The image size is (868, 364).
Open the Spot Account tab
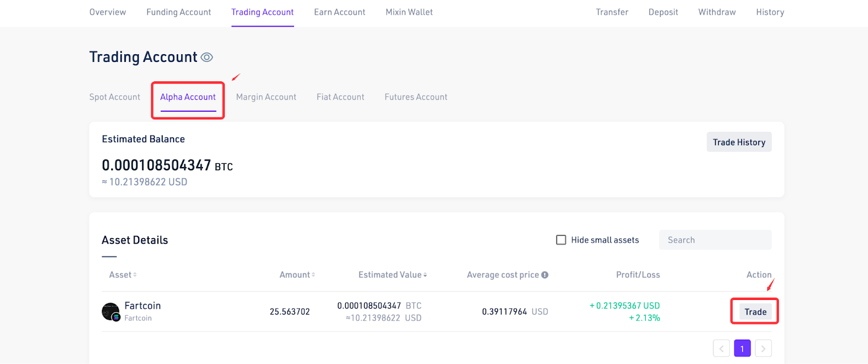(114, 97)
